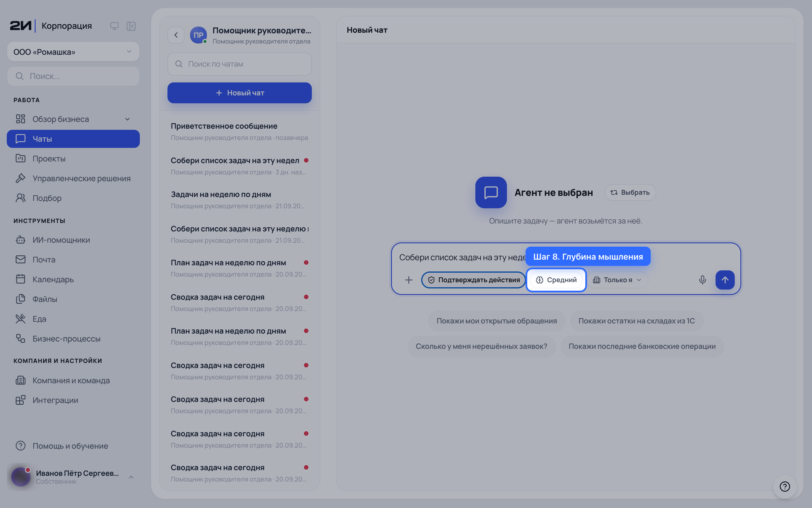Open Чаты in the sidebar
This screenshot has height=508, width=812.
click(x=73, y=139)
